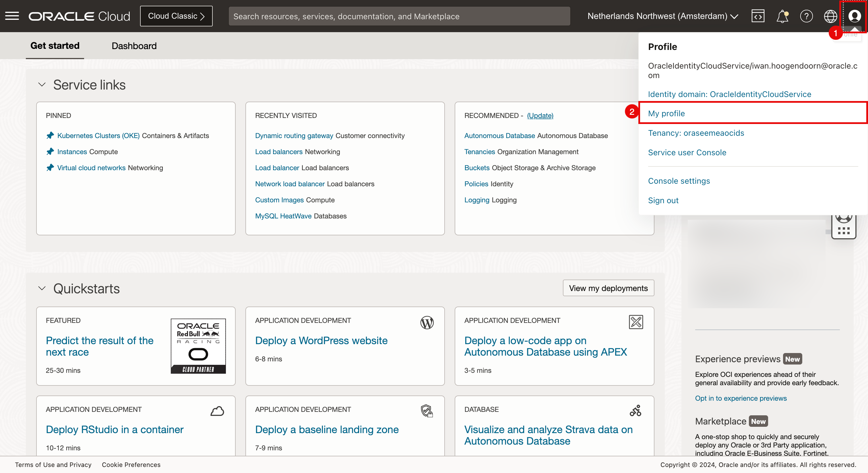Collapse the Service links section
Screen dimensions: 868x473
click(x=42, y=85)
